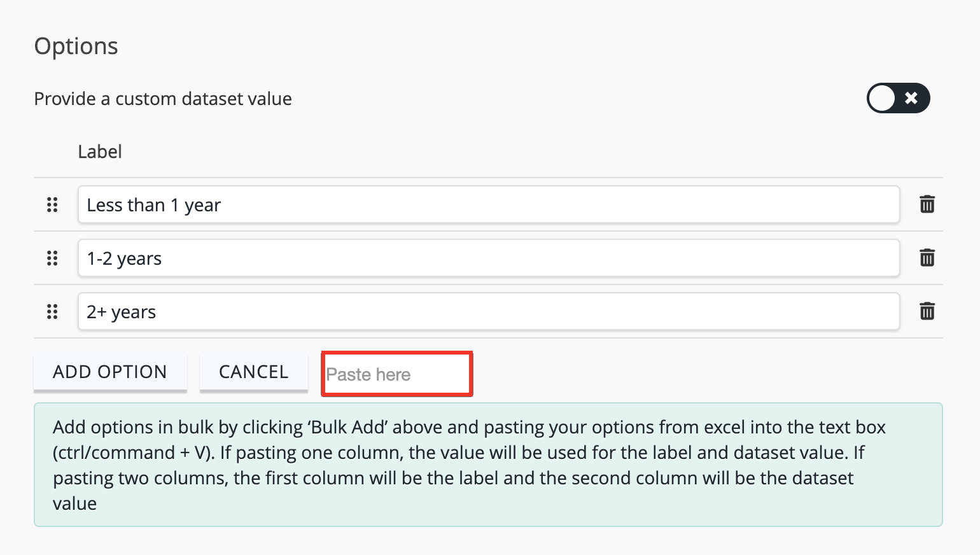Edit the 1-2 years option field
Viewport: 980px width, 555px height.
489,258
